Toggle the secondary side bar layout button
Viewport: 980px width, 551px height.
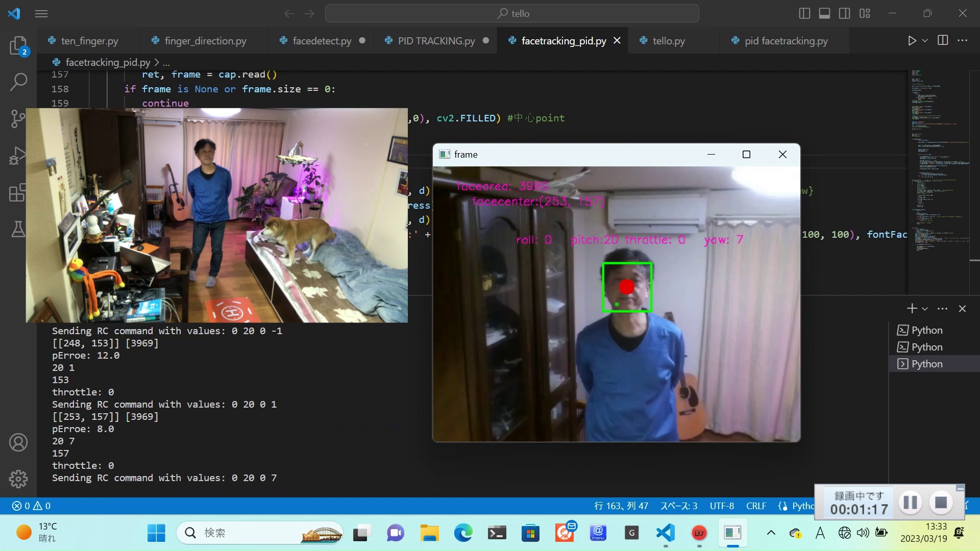pos(844,13)
